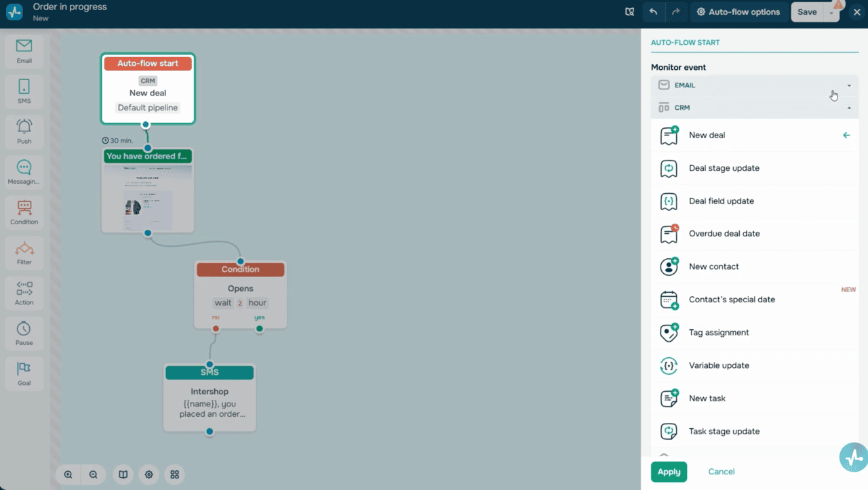The width and height of the screenshot is (868, 490).
Task: Select the Condition block in sidebar
Action: (x=24, y=213)
